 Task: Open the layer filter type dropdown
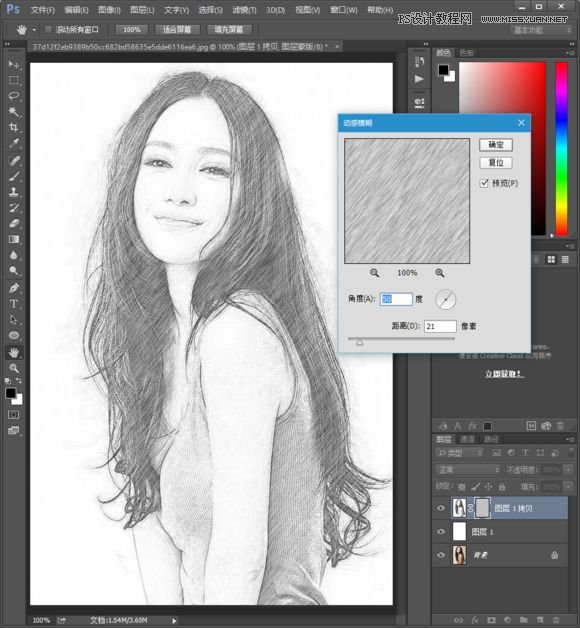(459, 453)
